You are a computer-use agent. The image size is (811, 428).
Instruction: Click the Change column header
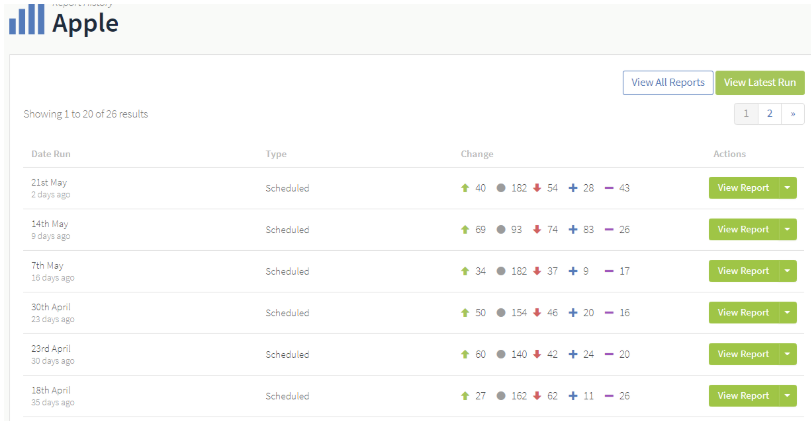(477, 154)
